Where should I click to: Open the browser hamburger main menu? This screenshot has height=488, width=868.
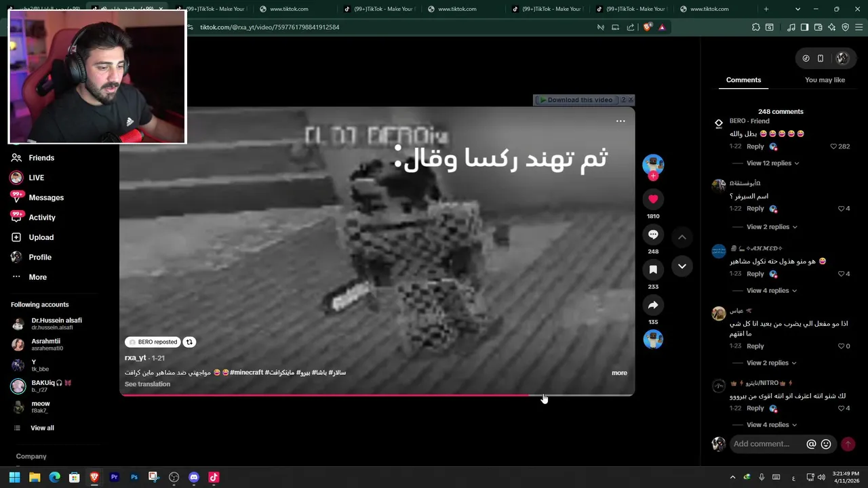[x=859, y=27]
